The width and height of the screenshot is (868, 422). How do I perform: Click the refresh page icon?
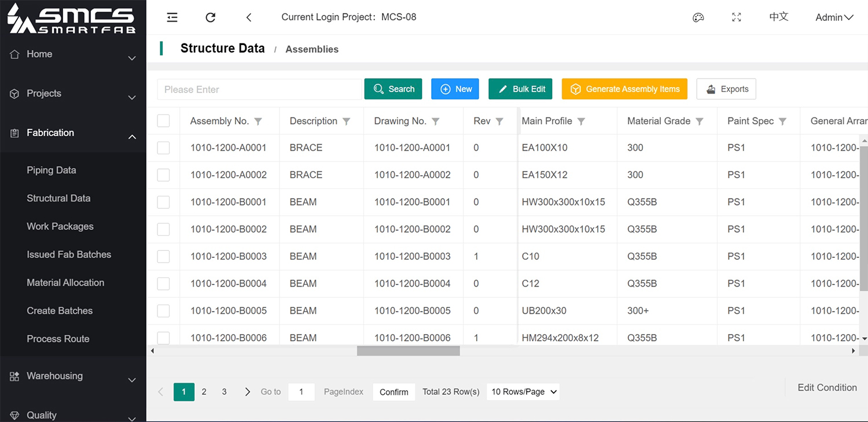point(211,17)
